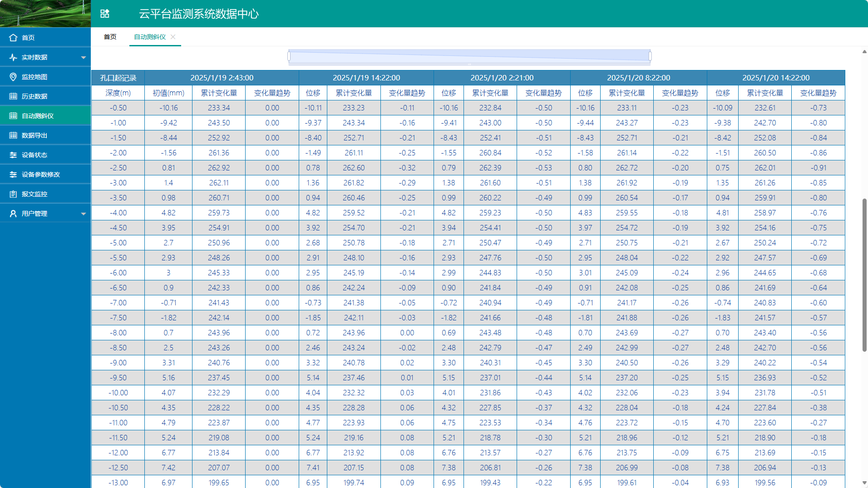Click the device status sliders icon
Viewport: 868px width, 488px height.
pos(13,155)
